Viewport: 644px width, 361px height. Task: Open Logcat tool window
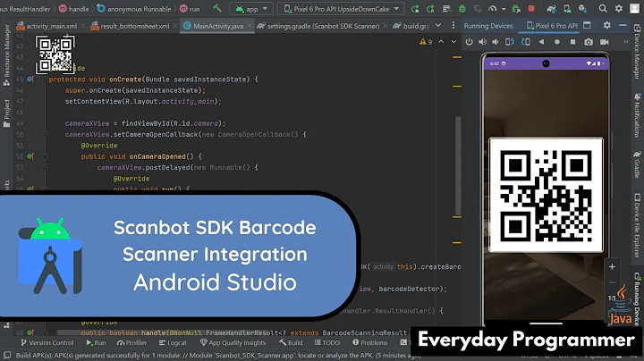point(173,342)
